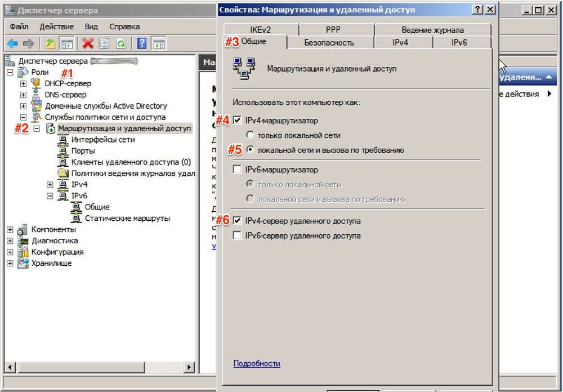The width and height of the screenshot is (563, 392).
Task: Click tree pane horizontal scrollbar left arrow
Action: pyautogui.click(x=10, y=367)
